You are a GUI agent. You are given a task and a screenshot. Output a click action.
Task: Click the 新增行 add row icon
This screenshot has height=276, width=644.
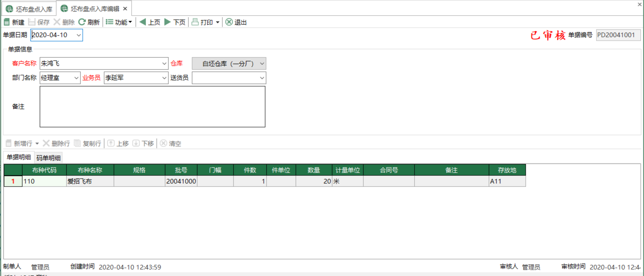point(9,143)
